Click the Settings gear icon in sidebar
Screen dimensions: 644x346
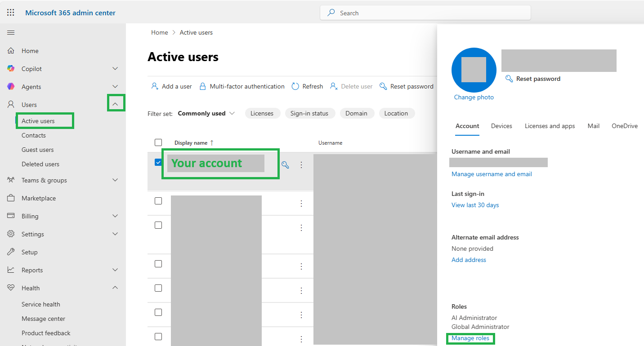click(11, 234)
